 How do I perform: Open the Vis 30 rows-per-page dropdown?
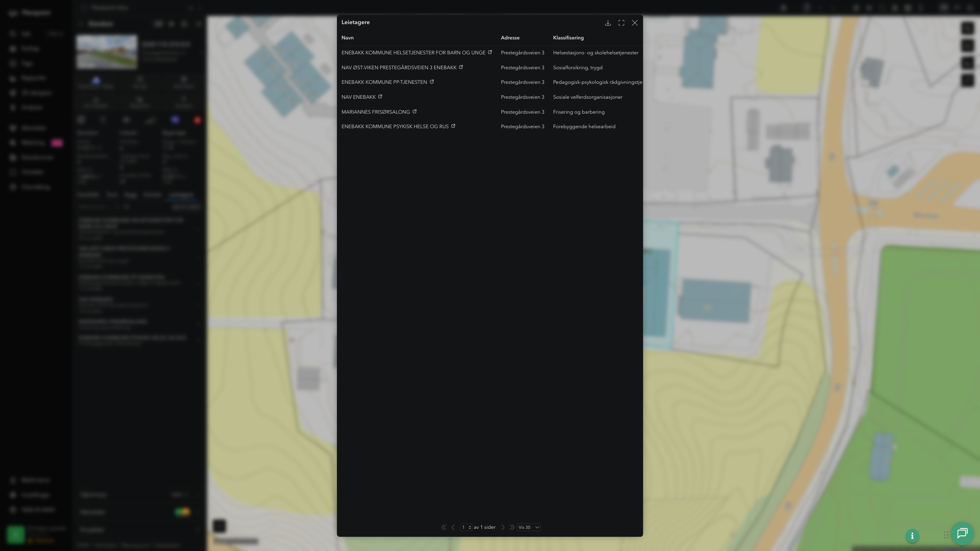[529, 527]
